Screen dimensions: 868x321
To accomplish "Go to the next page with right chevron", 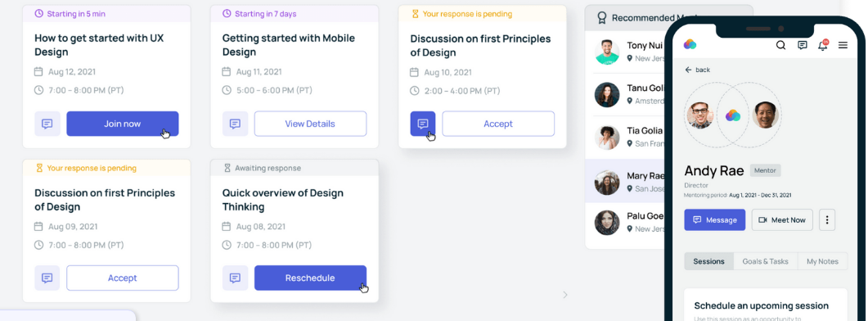I will pos(564,295).
